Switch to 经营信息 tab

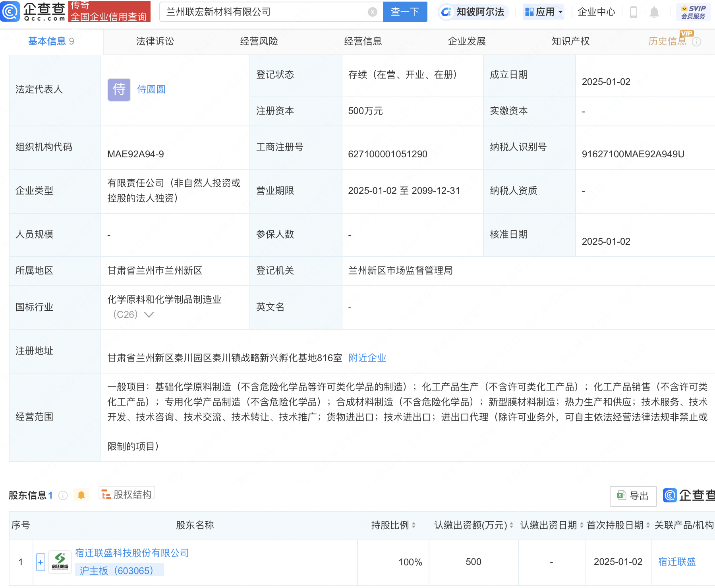click(363, 41)
